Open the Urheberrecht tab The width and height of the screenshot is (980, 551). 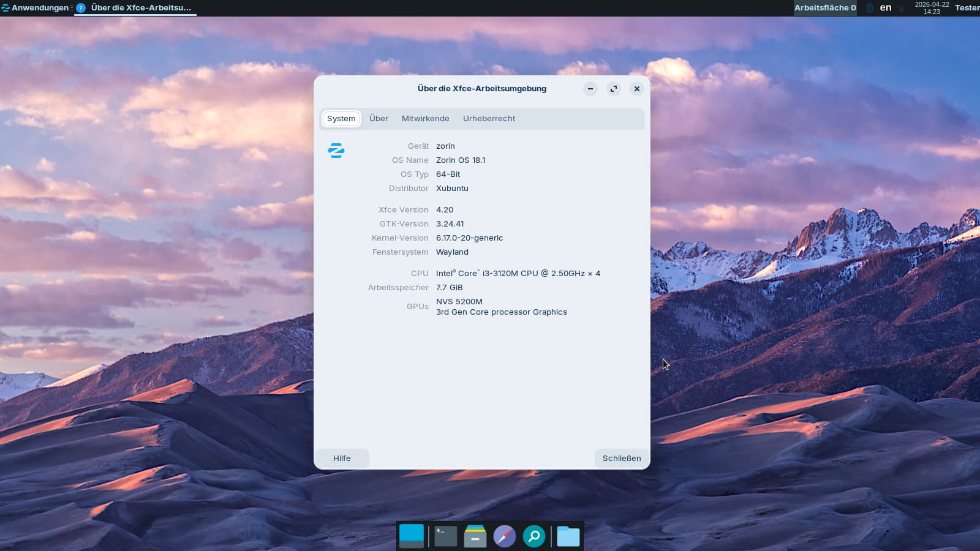click(x=489, y=119)
